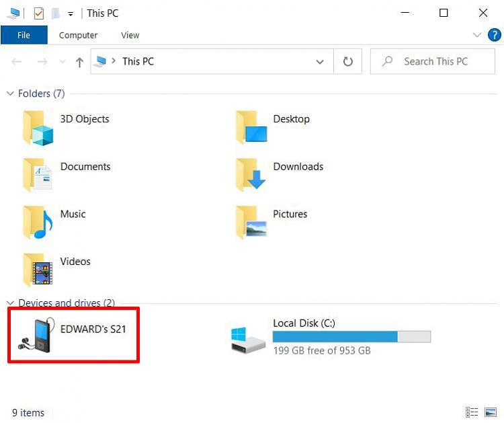504x423 pixels.
Task: Click This PC in the address bar
Action: (x=138, y=61)
